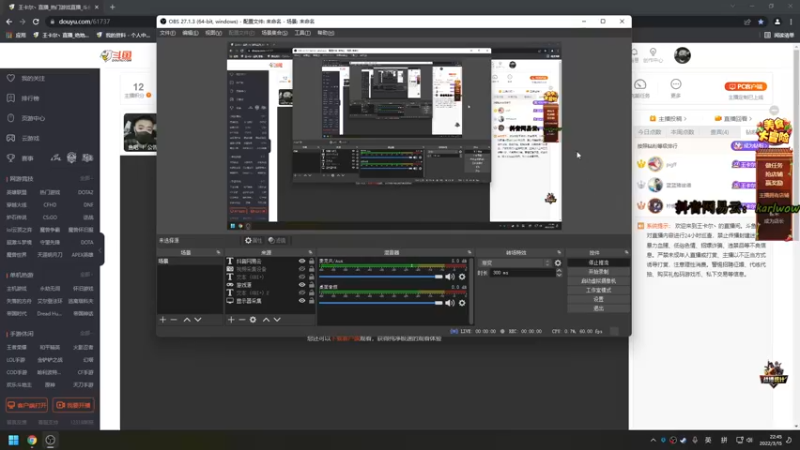This screenshot has width=800, height=450.
Task: Open transition properties gear icon
Action: (x=558, y=263)
